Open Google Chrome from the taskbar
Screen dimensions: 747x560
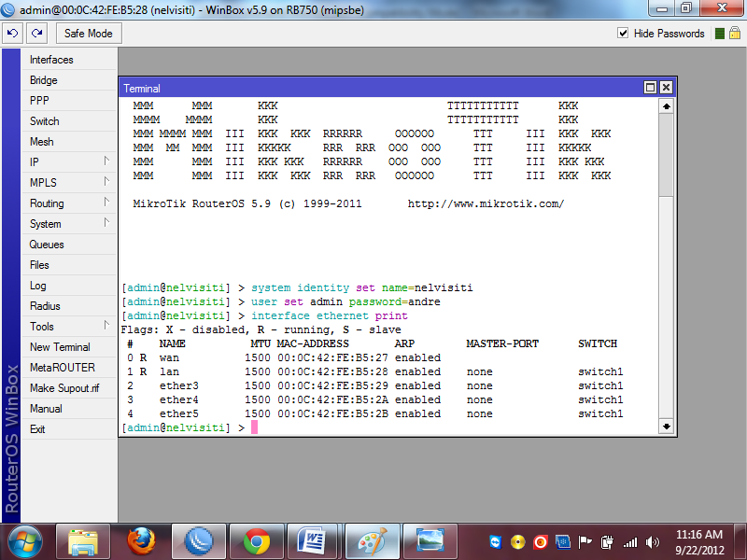coord(257,542)
